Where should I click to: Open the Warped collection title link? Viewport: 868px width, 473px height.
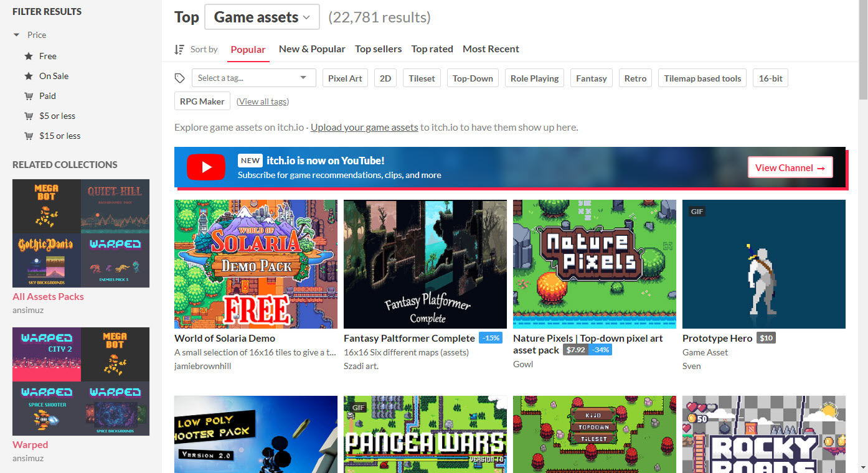click(30, 445)
